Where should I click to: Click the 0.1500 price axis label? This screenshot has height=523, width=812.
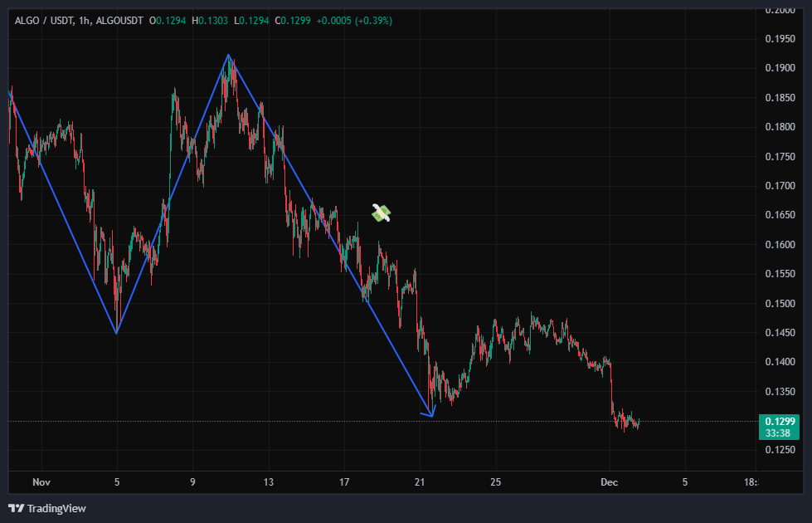[x=778, y=304]
